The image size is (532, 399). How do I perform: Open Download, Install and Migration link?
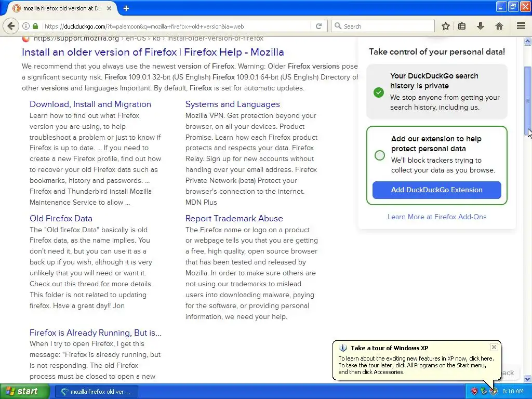pos(90,104)
